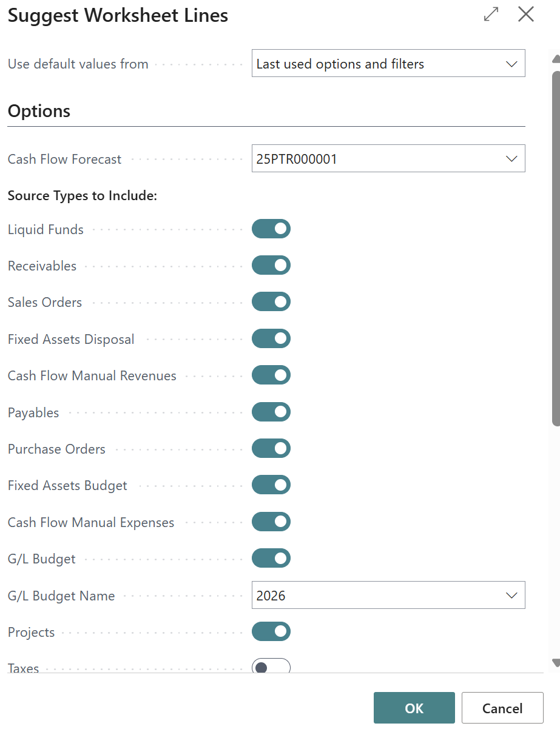
Task: Toggle Cash Flow Manual Revenues
Action: click(x=271, y=375)
